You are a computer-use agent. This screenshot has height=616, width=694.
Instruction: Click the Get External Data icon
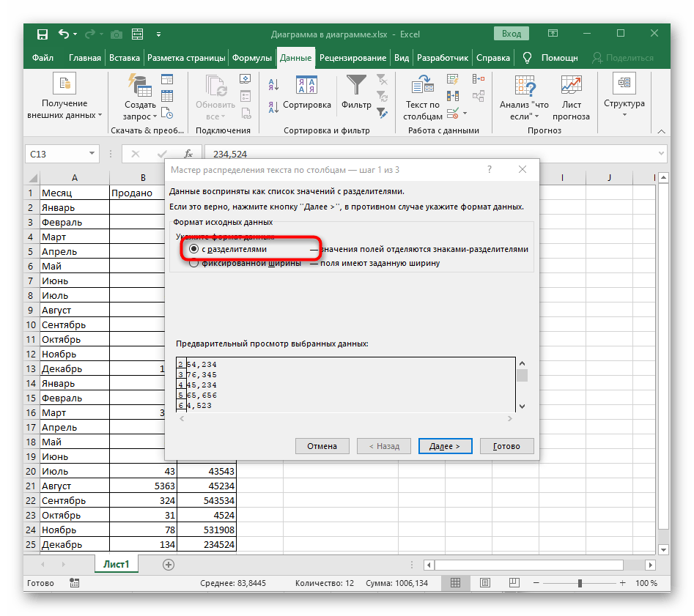click(64, 84)
